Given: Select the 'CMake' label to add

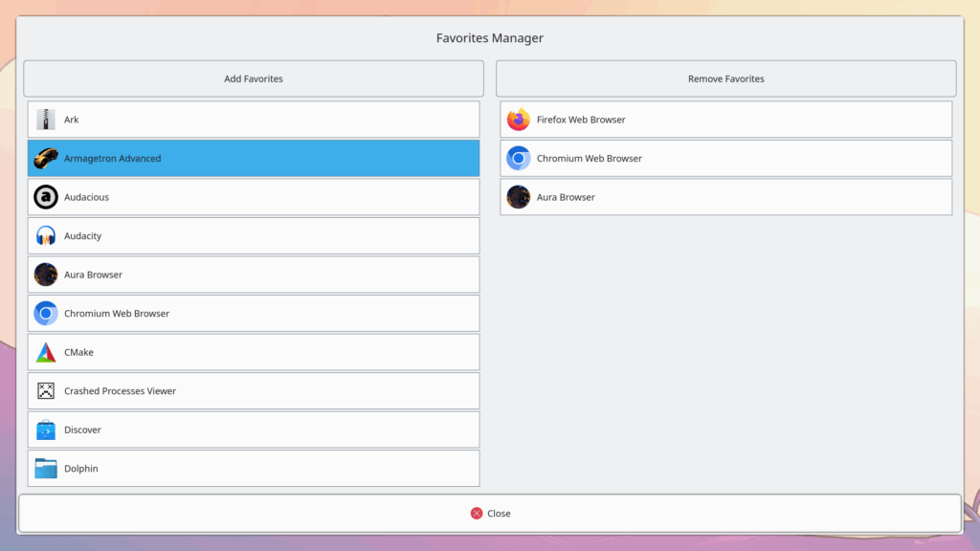Looking at the screenshot, I should [x=78, y=352].
